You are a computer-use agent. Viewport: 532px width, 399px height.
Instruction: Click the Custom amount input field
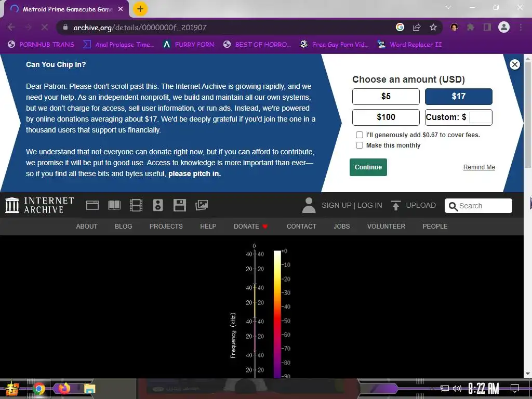pos(480,117)
